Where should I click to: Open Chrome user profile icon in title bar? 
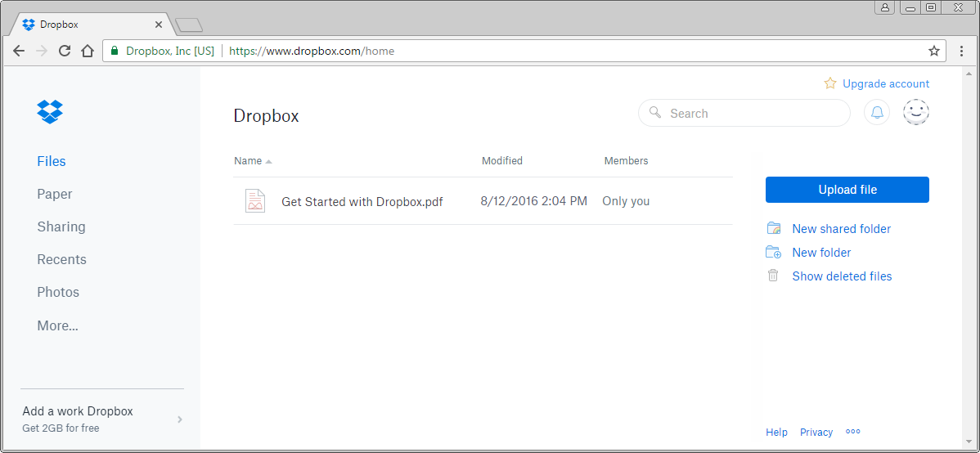pyautogui.click(x=885, y=7)
